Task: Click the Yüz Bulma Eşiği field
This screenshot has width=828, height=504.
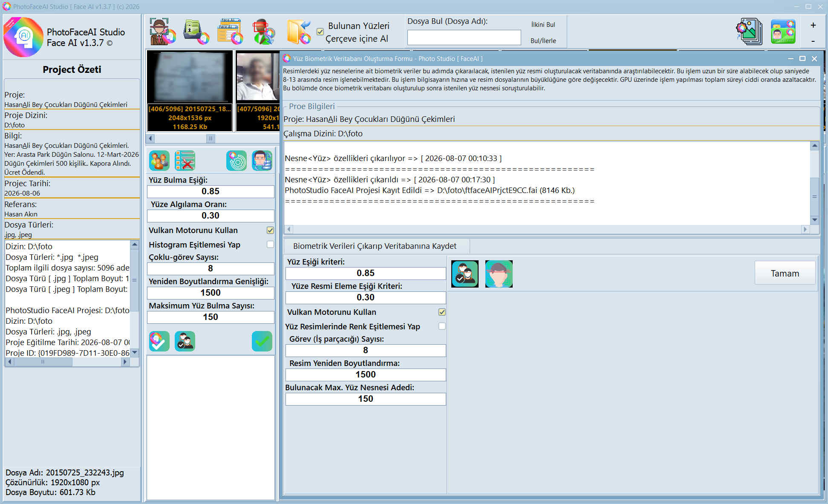Action: click(211, 191)
